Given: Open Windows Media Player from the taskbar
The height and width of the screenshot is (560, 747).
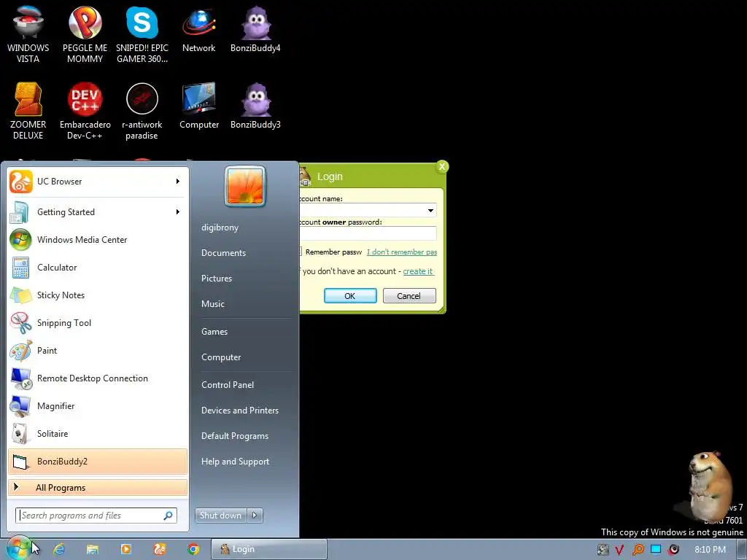Looking at the screenshot, I should pyautogui.click(x=126, y=549).
